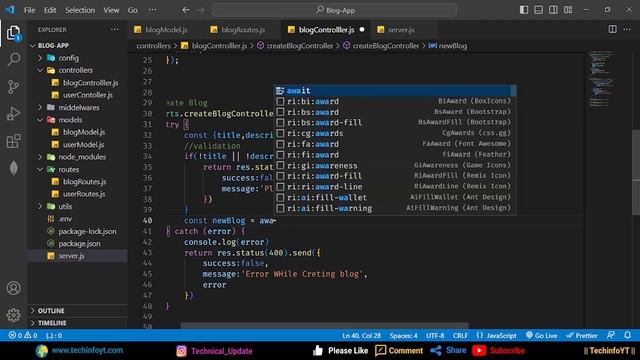The image size is (640, 360).
Task: Click the ports forwarded status item
Action: pos(54,336)
